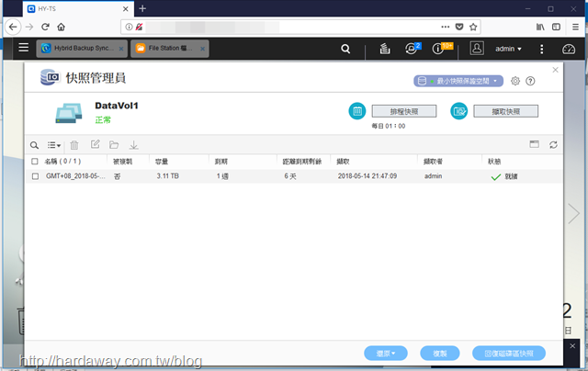Open the browser page actions dots
This screenshot has width=588, height=371.
pos(445,27)
